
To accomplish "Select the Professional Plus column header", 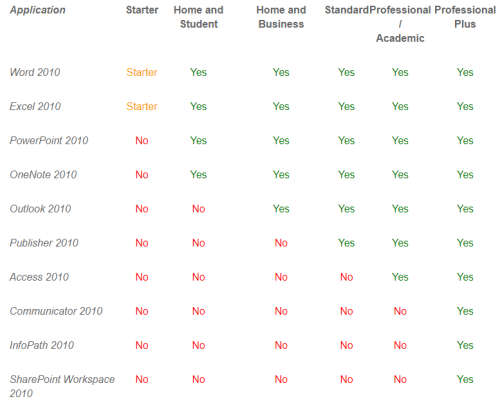I will coord(465,17).
